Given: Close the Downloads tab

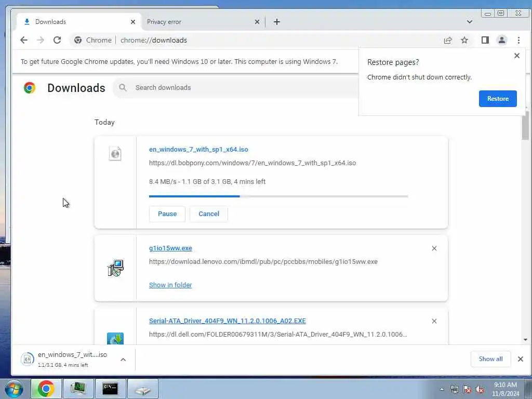Looking at the screenshot, I should pos(133,22).
